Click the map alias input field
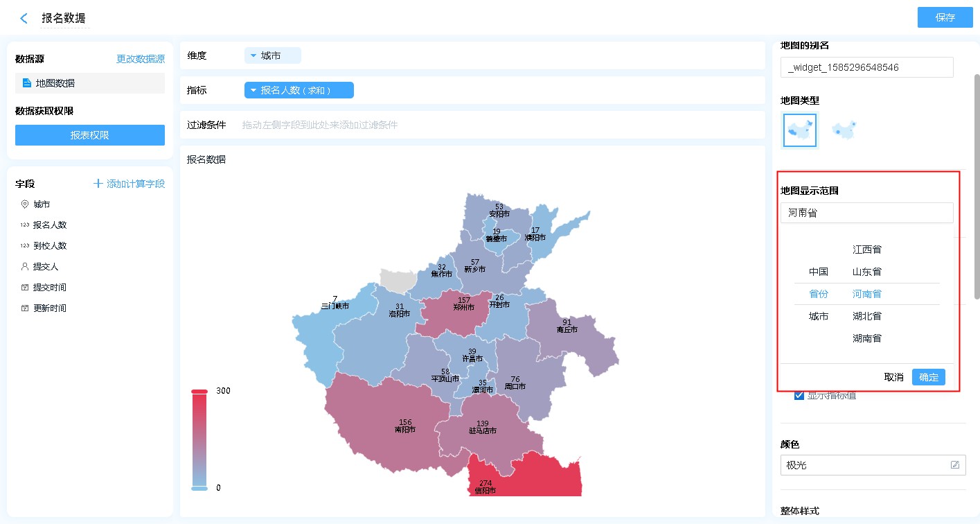This screenshot has width=980, height=524. click(866, 67)
